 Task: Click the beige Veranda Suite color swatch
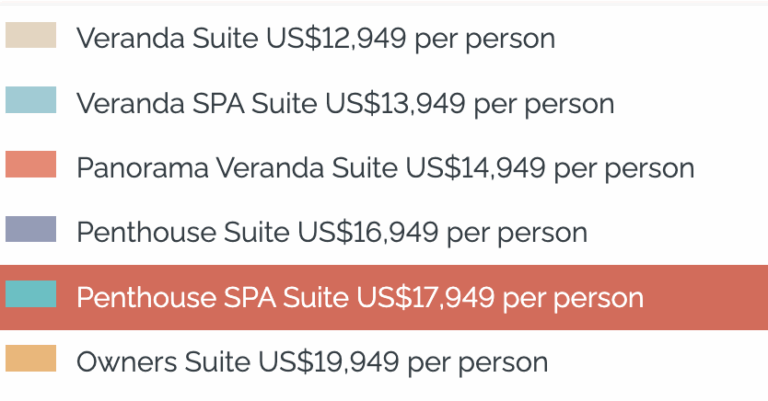(x=31, y=35)
